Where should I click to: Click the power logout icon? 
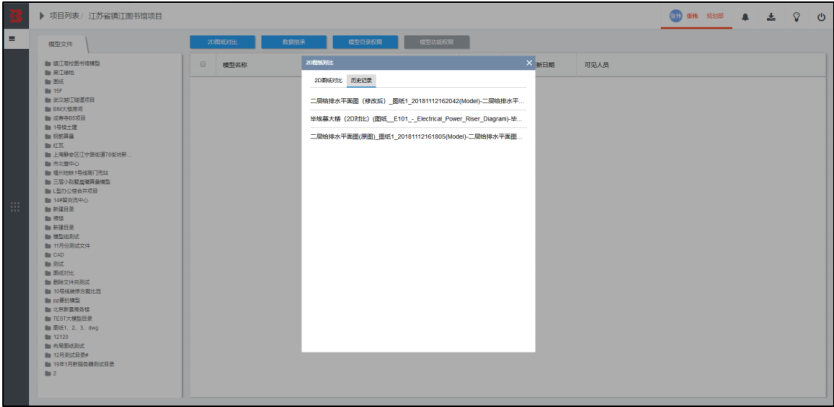pos(821,17)
